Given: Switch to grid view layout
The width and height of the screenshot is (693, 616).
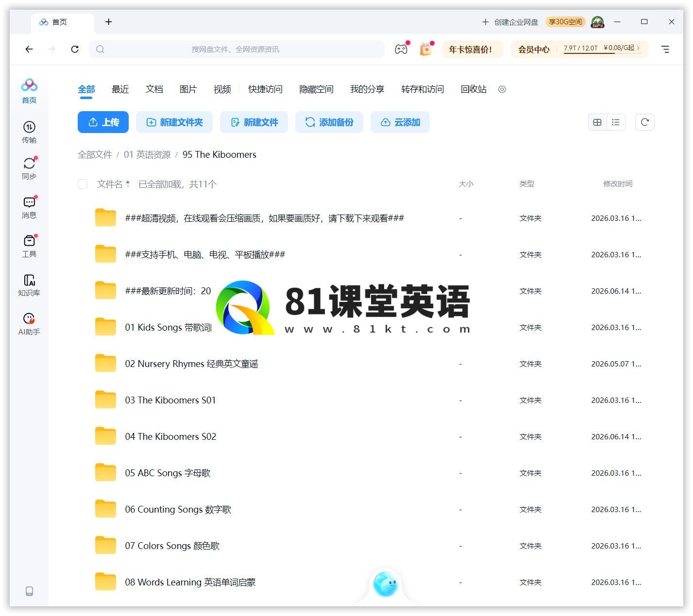Looking at the screenshot, I should 597,122.
